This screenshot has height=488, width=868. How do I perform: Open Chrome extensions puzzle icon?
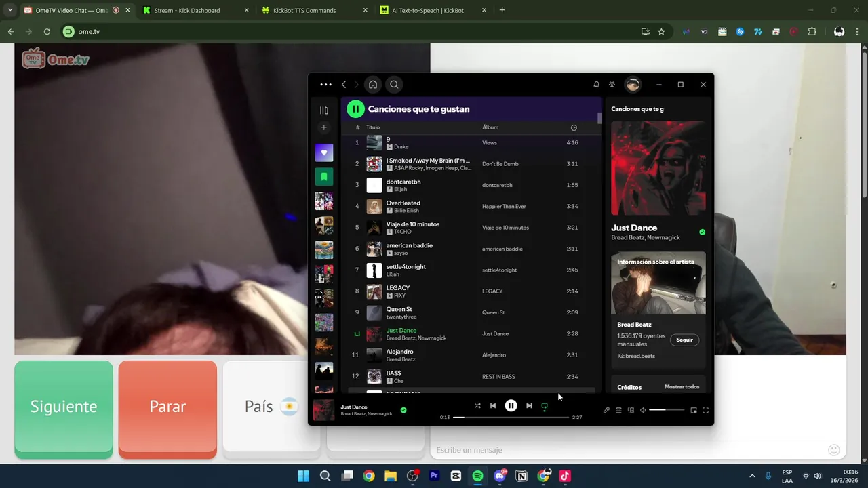(812, 31)
